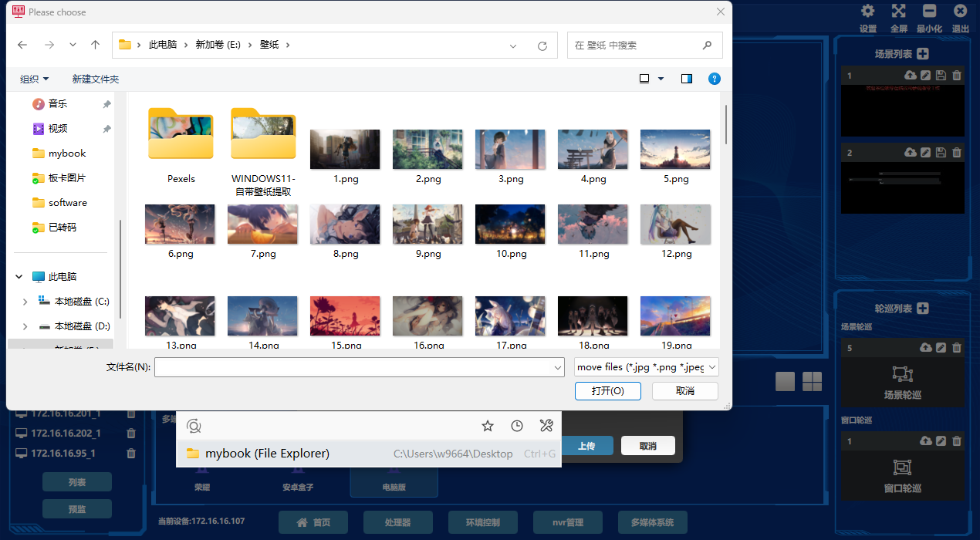Refresh the 壁纸 folder listing
The height and width of the screenshot is (540, 980).
pos(542,46)
